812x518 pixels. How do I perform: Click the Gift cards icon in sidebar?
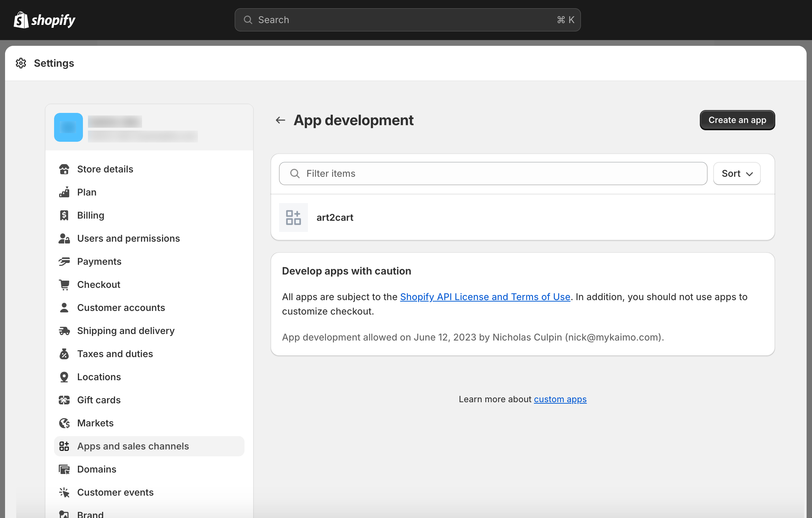pos(64,400)
